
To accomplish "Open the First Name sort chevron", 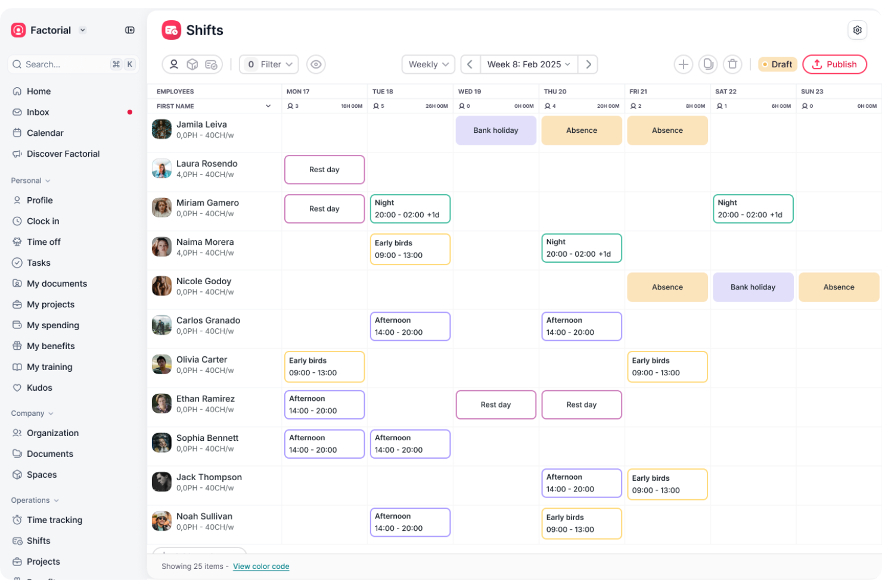I will click(x=268, y=106).
